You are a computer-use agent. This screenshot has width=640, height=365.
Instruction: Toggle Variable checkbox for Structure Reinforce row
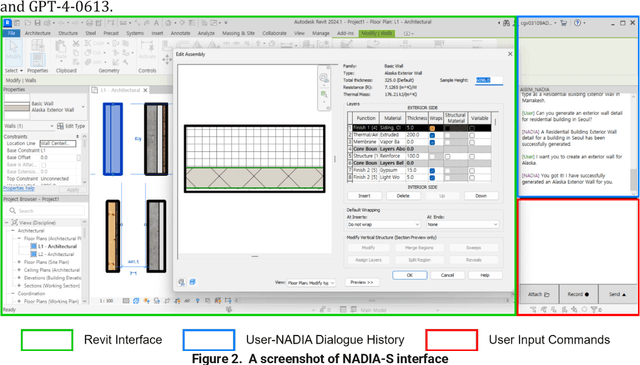pos(472,156)
